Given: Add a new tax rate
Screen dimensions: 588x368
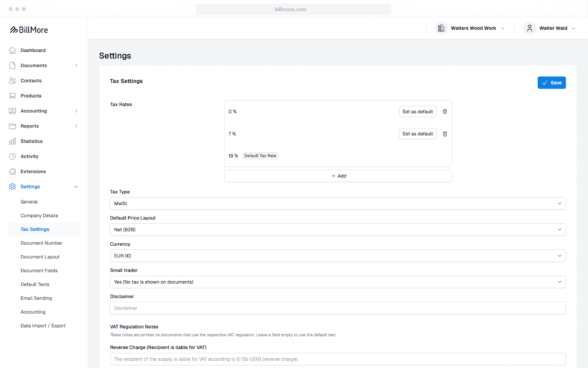Looking at the screenshot, I should tap(338, 176).
